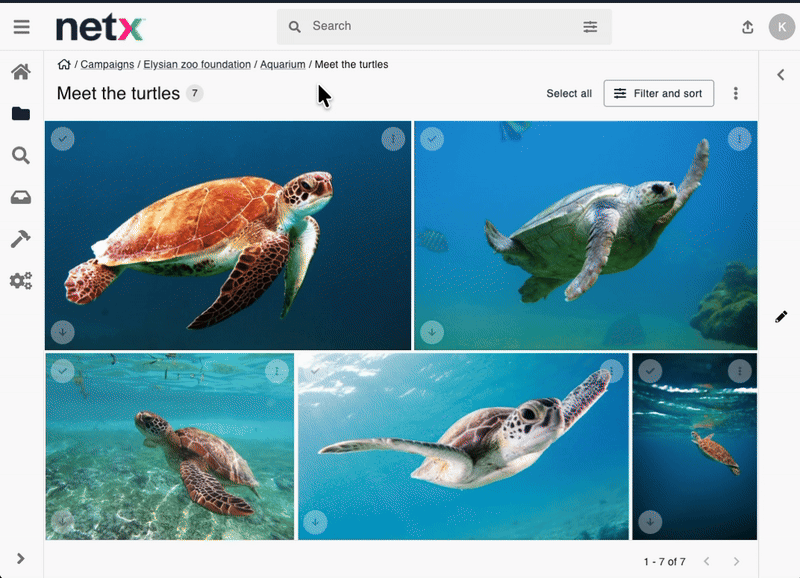The image size is (800, 578).
Task: Check the bottom-left turtle image checkbox
Action: (63, 371)
